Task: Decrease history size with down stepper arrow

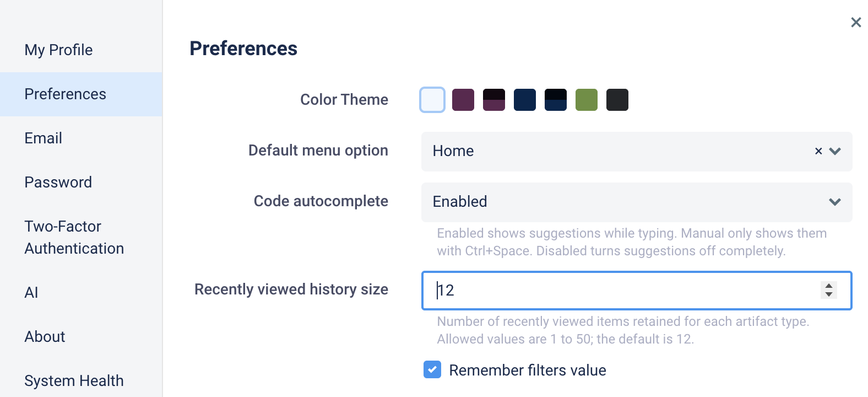Action: click(828, 294)
